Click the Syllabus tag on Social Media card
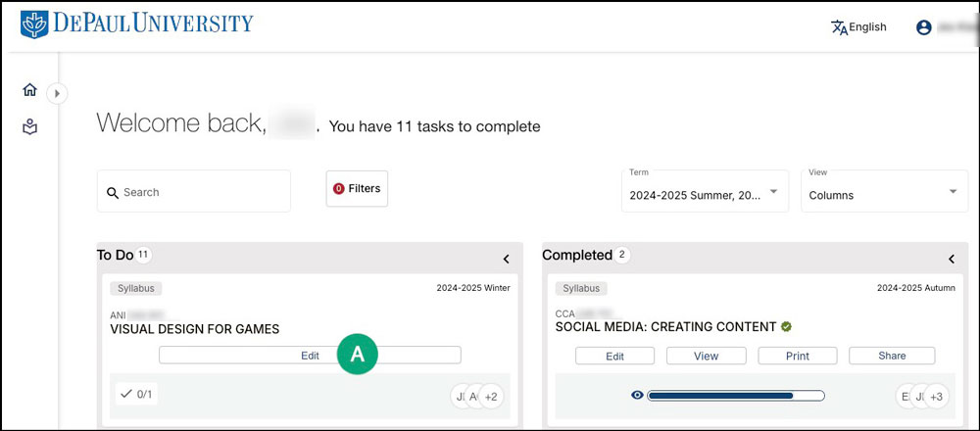980x431 pixels. (581, 289)
